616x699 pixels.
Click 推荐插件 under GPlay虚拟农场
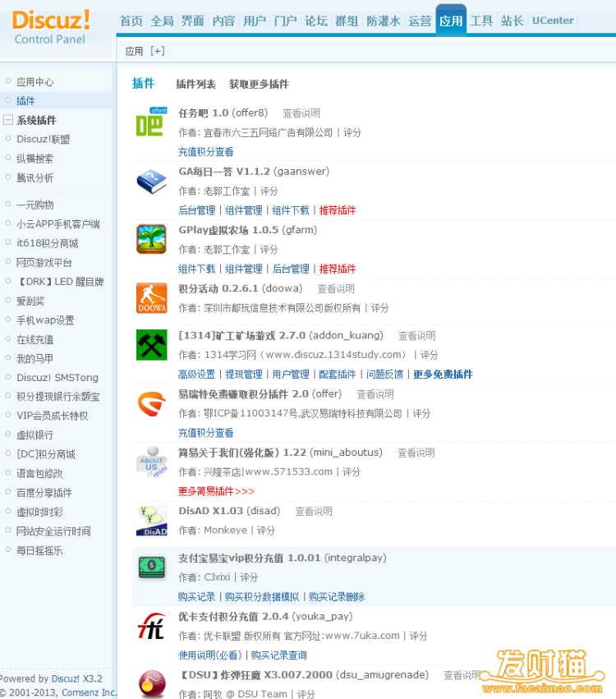coord(338,269)
